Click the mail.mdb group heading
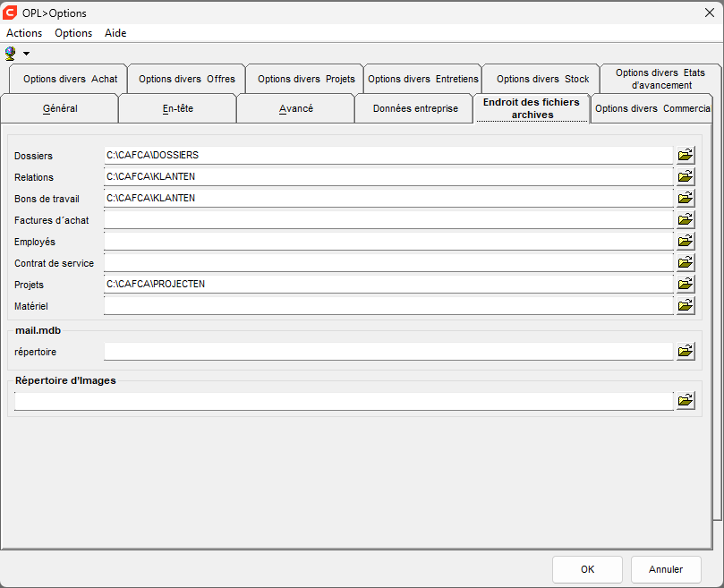 38,330
